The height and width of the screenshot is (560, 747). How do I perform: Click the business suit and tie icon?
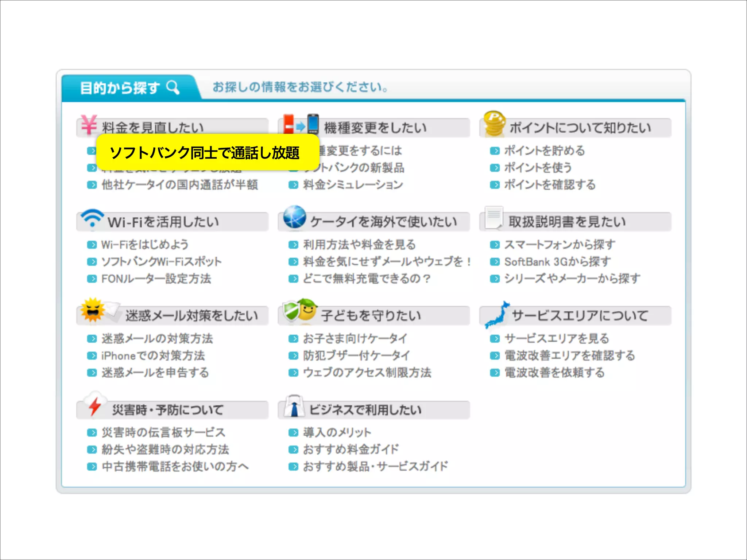pyautogui.click(x=294, y=406)
